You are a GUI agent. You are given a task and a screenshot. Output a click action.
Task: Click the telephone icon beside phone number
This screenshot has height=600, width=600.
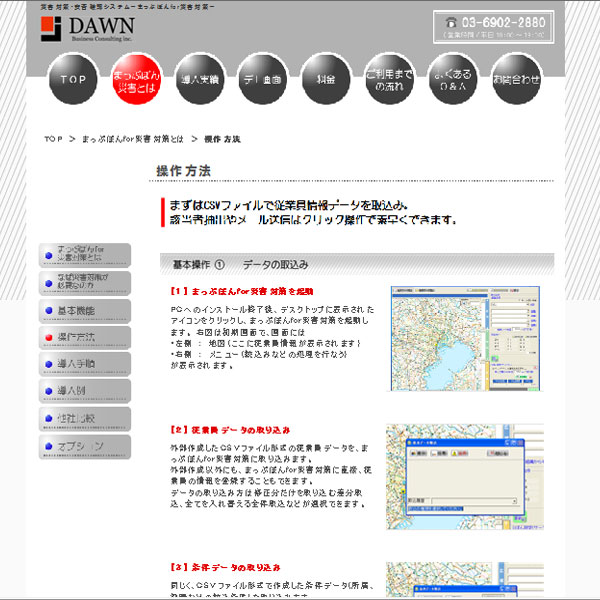pos(451,23)
